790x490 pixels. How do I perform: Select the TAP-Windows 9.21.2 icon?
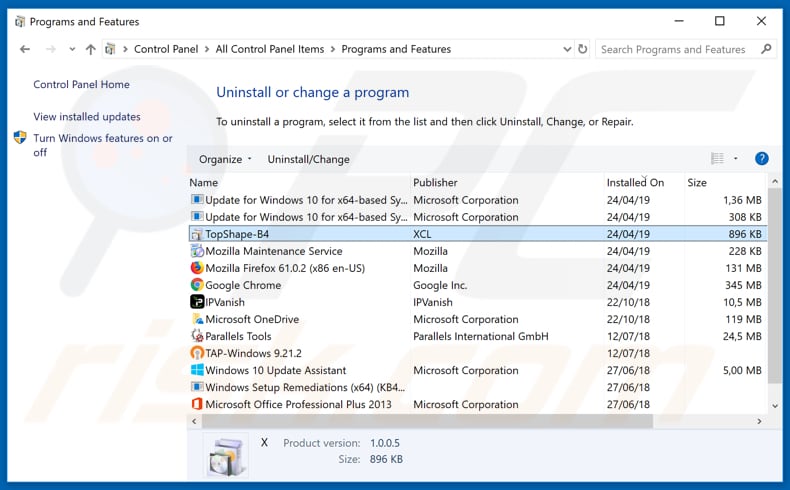tap(196, 353)
